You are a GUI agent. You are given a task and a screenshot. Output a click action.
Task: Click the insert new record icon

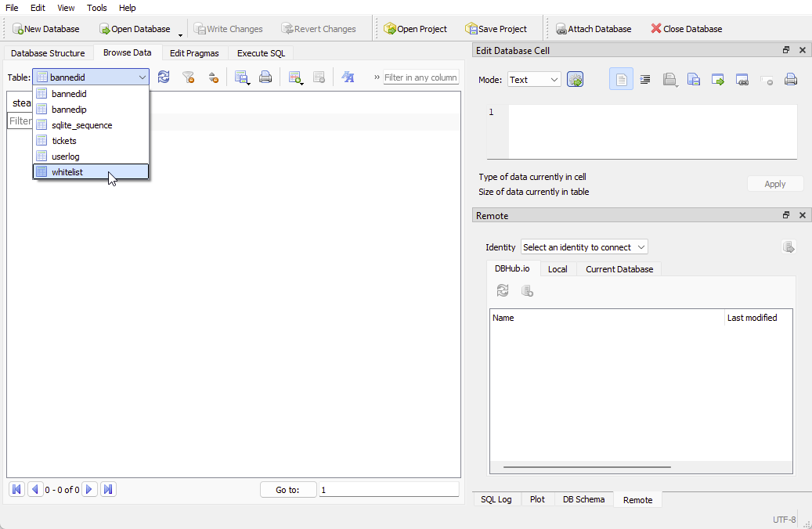[x=295, y=77]
